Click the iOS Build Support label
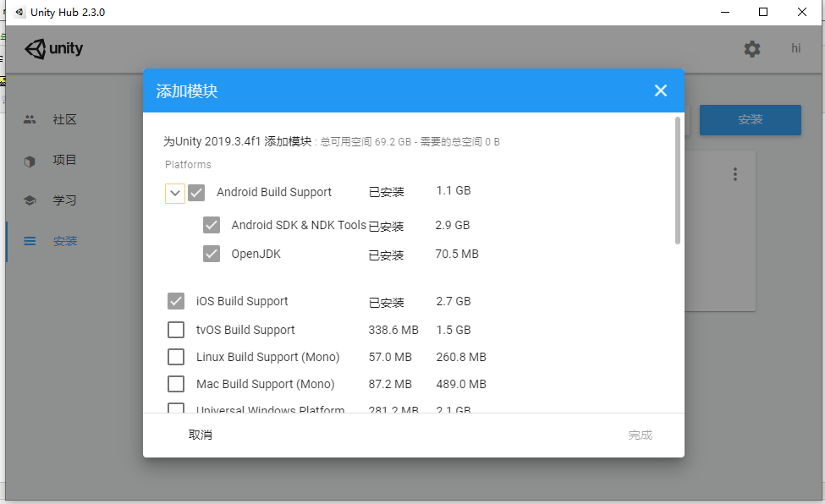 (x=242, y=301)
